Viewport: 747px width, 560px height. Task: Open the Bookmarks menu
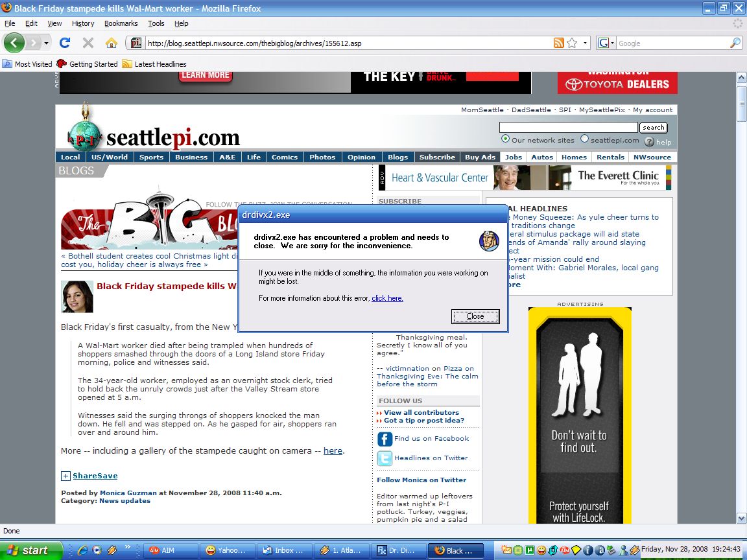point(121,23)
